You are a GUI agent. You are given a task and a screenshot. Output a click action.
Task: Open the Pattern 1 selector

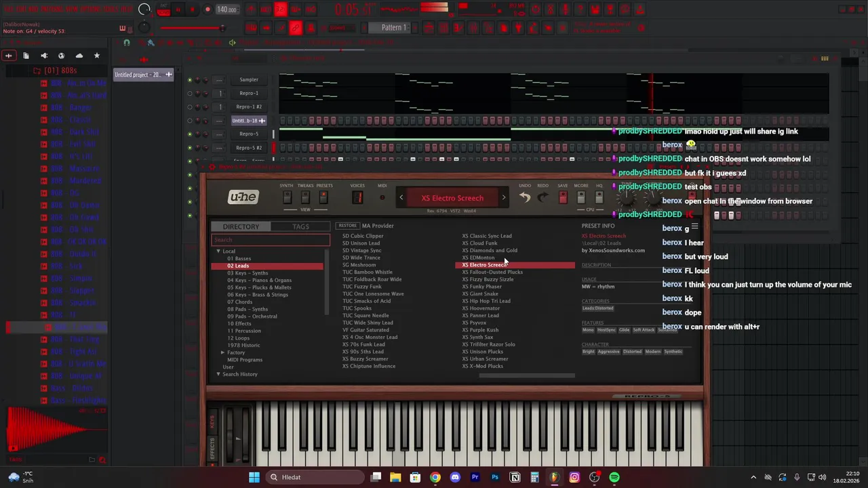click(x=394, y=28)
